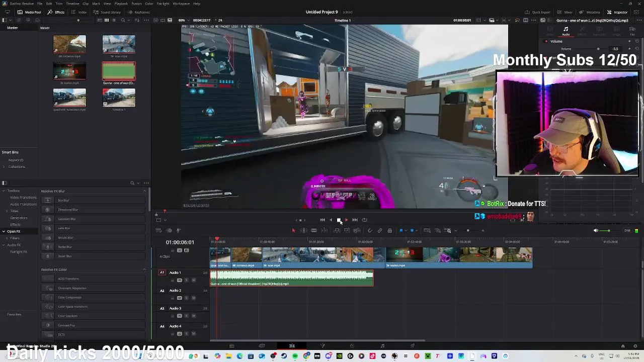Viewport: 644px width, 362px height.
Task: Jump to first frame button
Action: click(x=322, y=220)
